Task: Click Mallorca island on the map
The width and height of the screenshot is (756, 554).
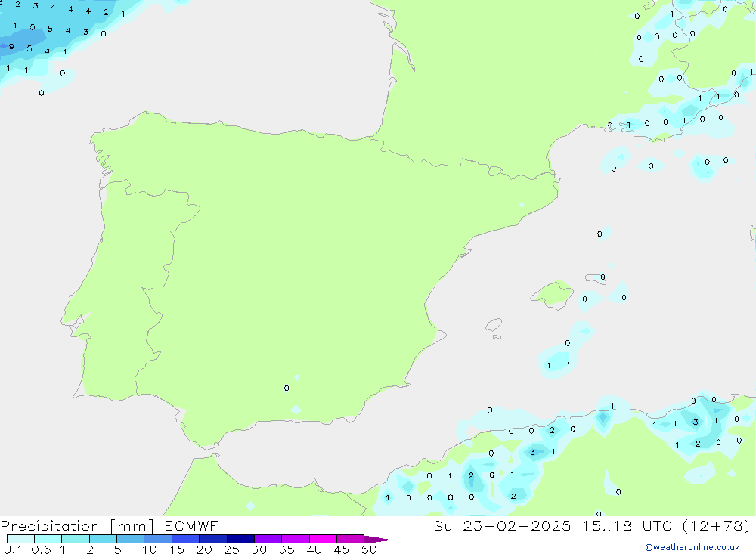Action: [x=553, y=294]
